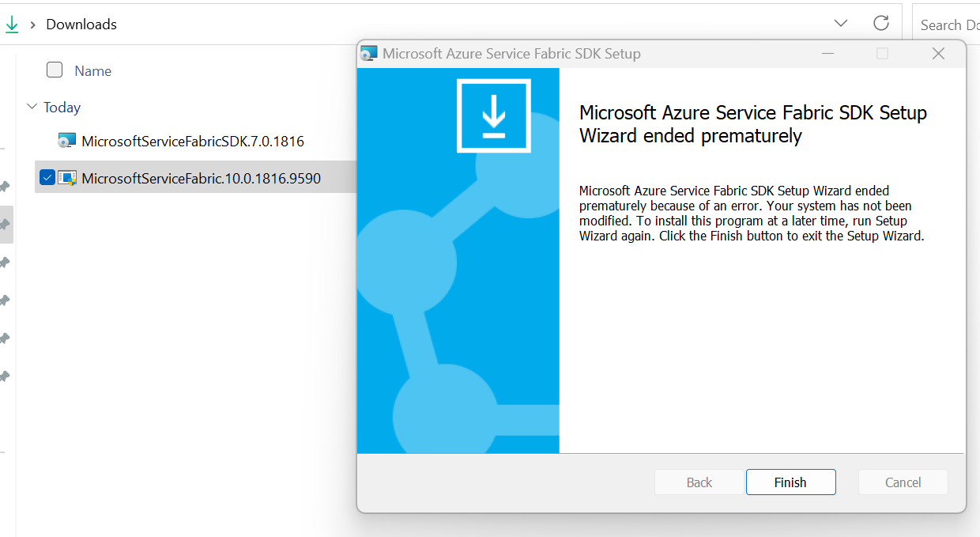Sort files by the Name column header
The height and width of the screenshot is (537, 980).
point(92,70)
